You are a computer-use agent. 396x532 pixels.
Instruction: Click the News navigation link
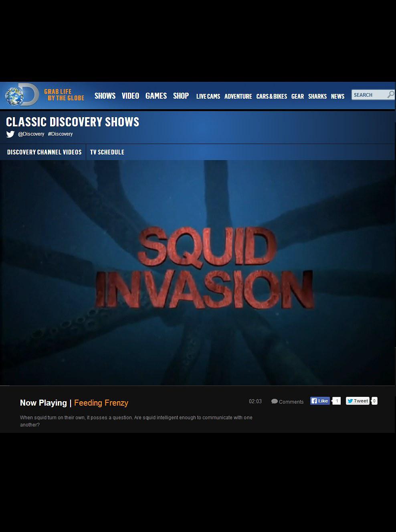[x=337, y=96]
